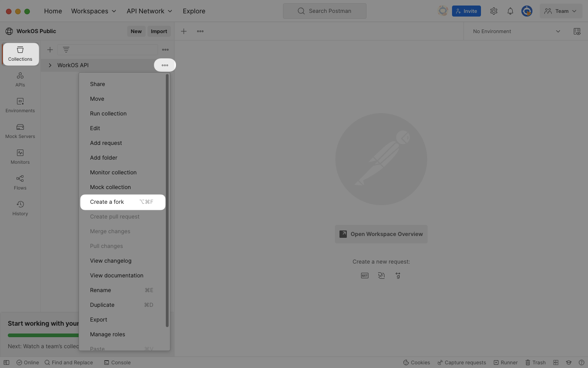Open the Collections sidebar tab
Screen dimensions: 588x368
tap(20, 54)
